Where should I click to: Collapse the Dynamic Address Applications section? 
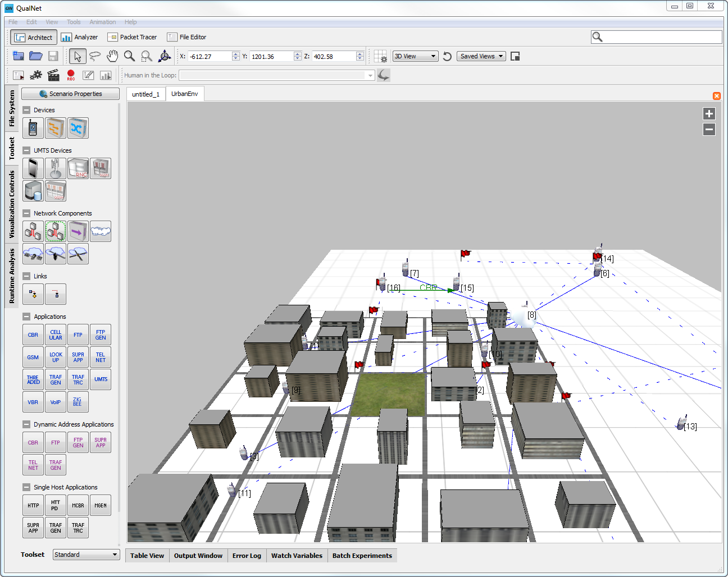click(26, 424)
